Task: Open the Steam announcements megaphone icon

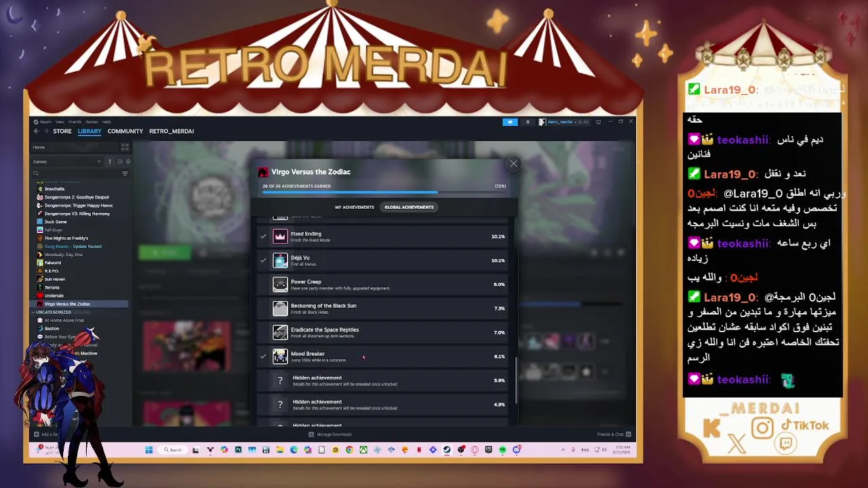Action: pos(510,122)
